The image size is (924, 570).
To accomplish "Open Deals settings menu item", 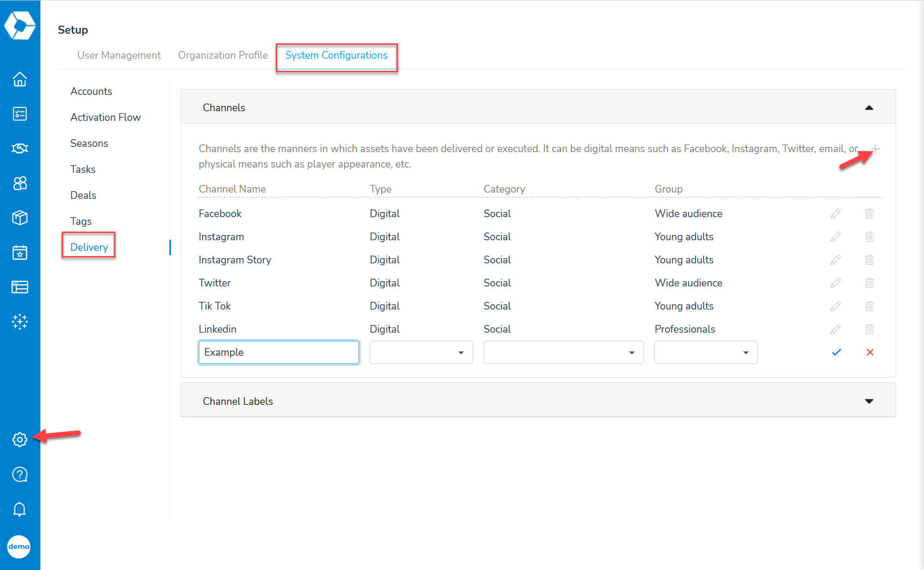I will click(x=83, y=195).
